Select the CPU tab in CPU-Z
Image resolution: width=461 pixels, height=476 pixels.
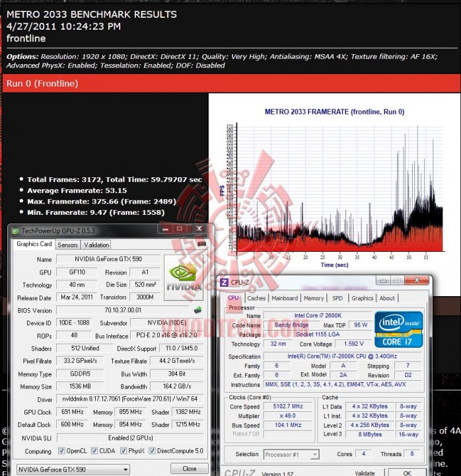coord(233,297)
